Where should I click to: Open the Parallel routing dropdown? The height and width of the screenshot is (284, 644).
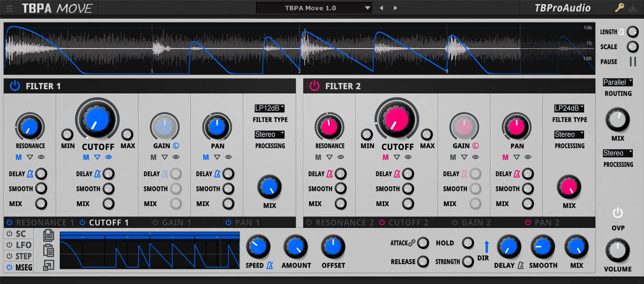pos(618,82)
